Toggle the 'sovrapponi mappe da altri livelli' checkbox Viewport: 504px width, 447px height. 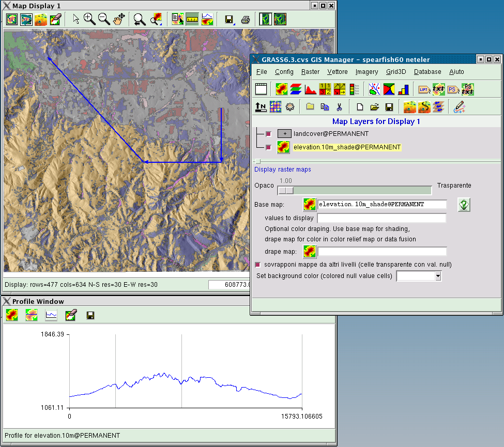[258, 265]
